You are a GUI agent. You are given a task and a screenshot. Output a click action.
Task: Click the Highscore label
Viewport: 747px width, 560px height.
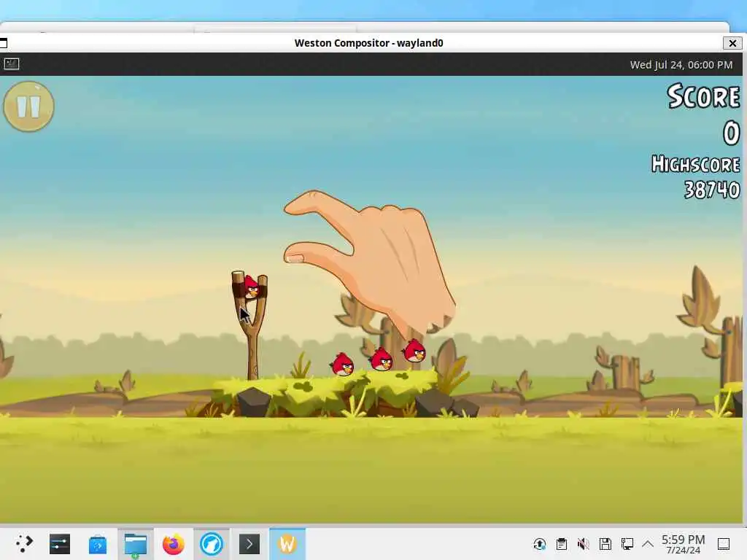point(695,164)
